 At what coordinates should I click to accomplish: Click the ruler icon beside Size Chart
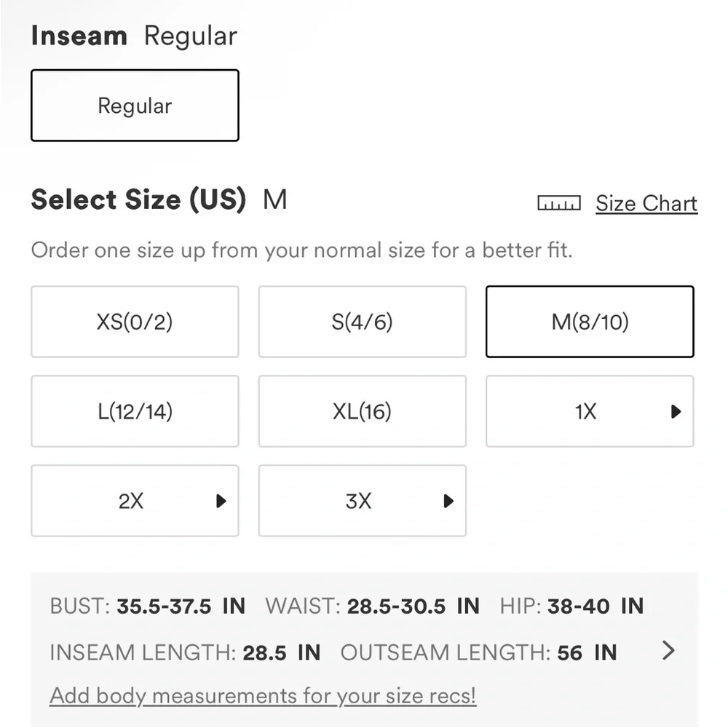coord(558,203)
